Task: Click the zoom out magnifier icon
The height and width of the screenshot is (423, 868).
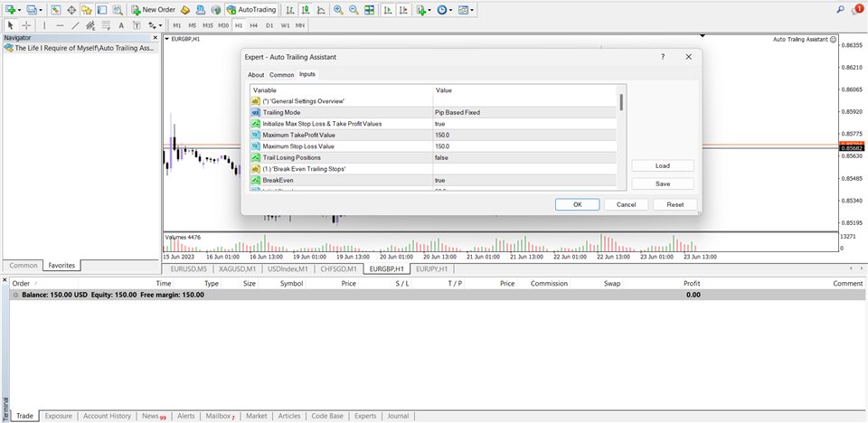Action: pyautogui.click(x=353, y=9)
